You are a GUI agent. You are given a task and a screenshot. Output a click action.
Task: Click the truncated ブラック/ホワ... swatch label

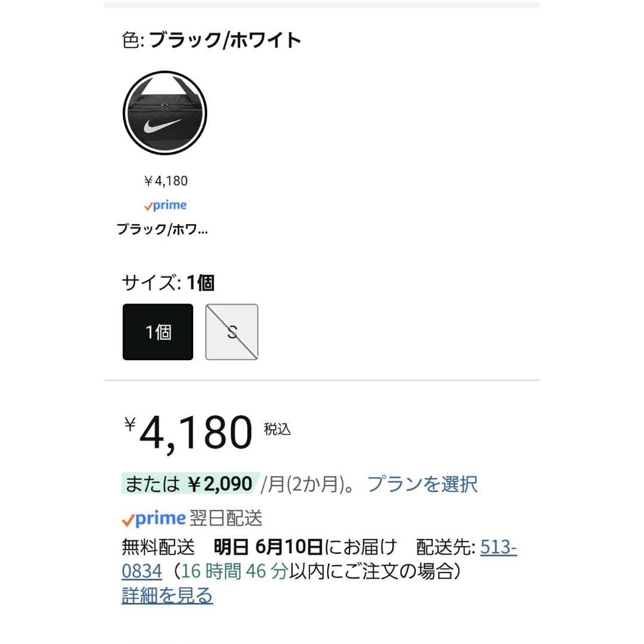pyautogui.click(x=162, y=229)
